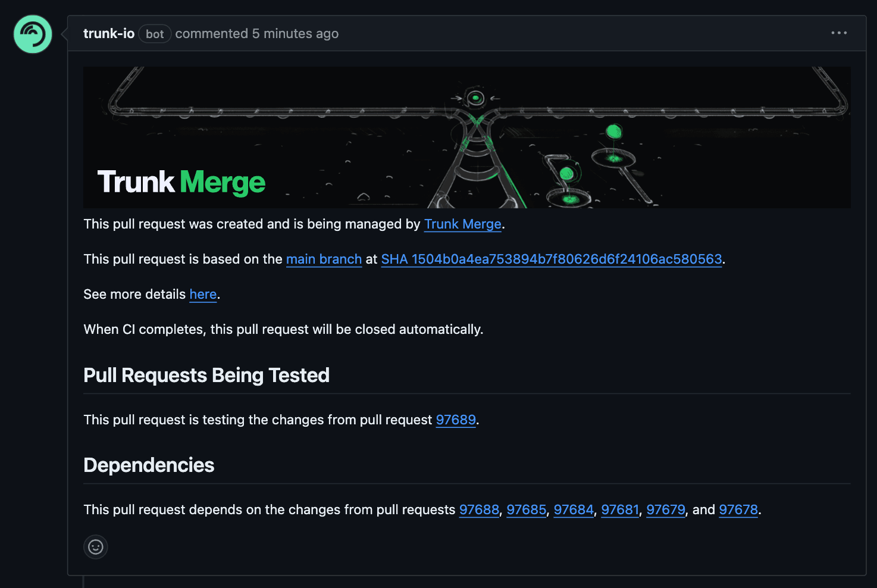The image size is (877, 588).
Task: Click the trunk-io bot avatar
Action: pyautogui.click(x=32, y=34)
